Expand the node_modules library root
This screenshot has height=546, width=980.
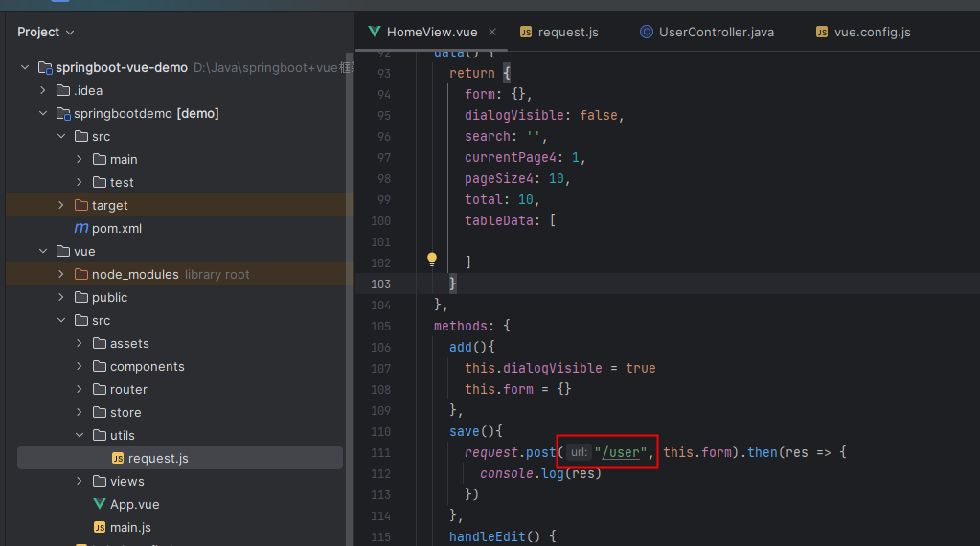click(x=61, y=274)
